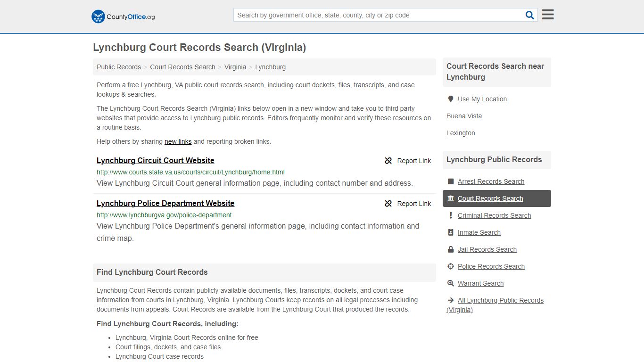This screenshot has height=362, width=644.
Task: Click the 'Lynchburg Public Records' sidebar heading
Action: click(494, 160)
